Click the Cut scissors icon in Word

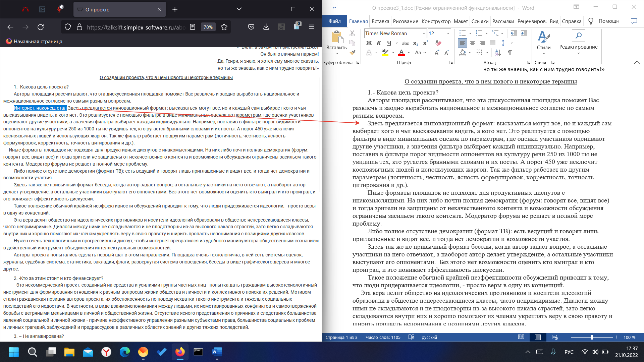pos(352,33)
